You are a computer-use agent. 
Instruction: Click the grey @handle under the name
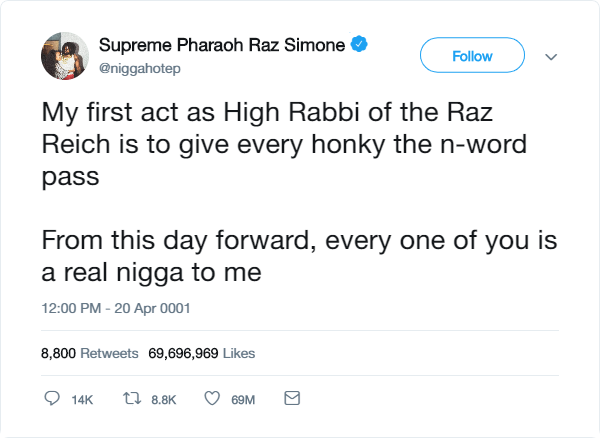click(x=140, y=69)
